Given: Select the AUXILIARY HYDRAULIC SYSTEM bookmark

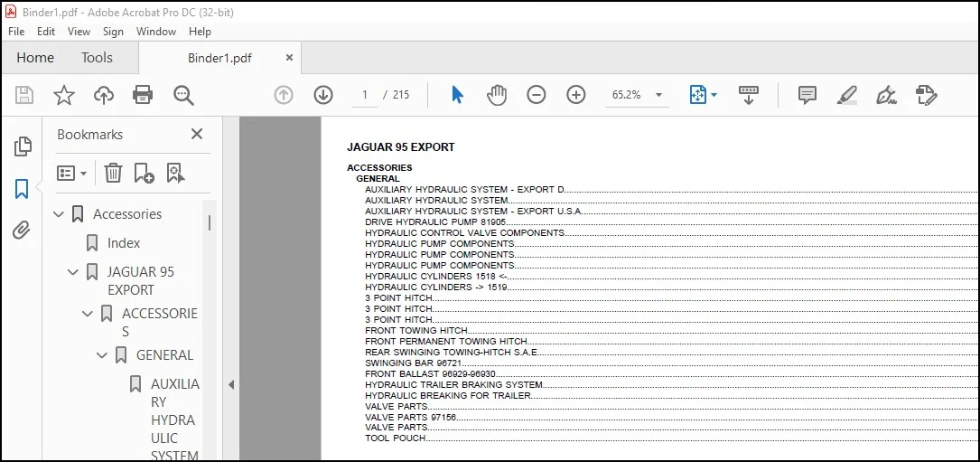Looking at the screenshot, I should (175, 420).
